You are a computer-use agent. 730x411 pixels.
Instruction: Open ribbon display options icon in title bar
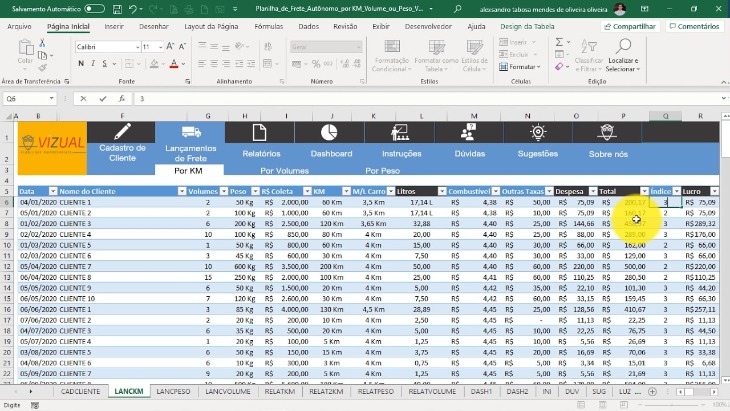(645, 9)
